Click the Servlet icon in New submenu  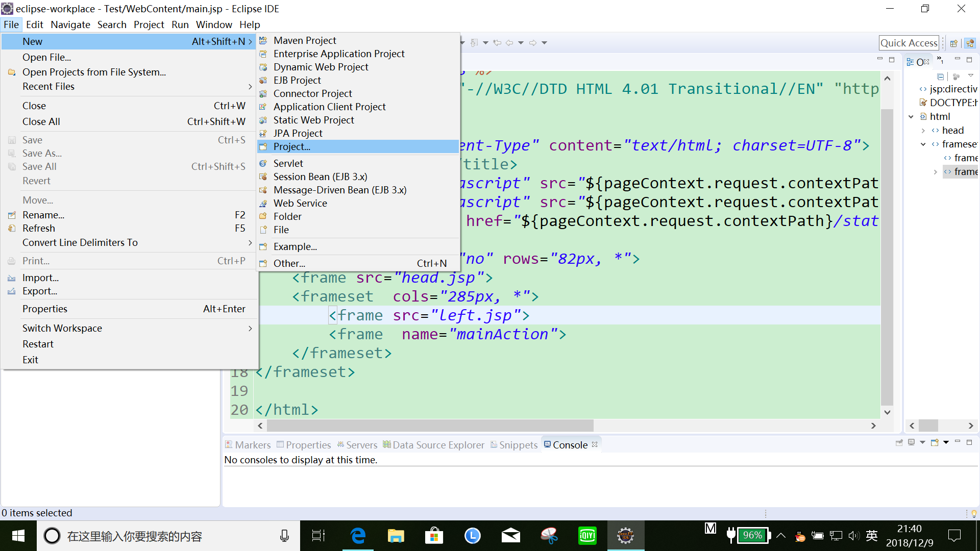click(x=264, y=163)
